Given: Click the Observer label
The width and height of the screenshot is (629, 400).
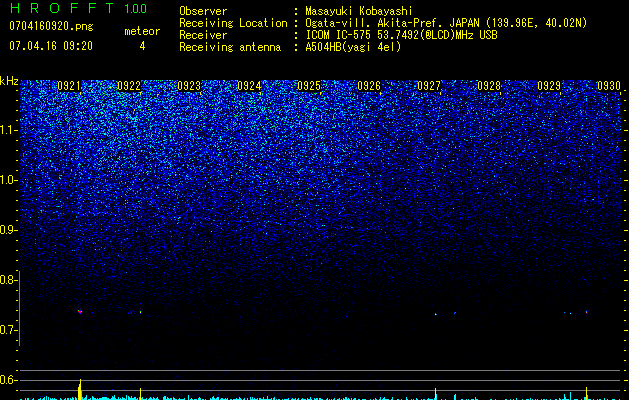Looking at the screenshot, I should coord(203,11).
